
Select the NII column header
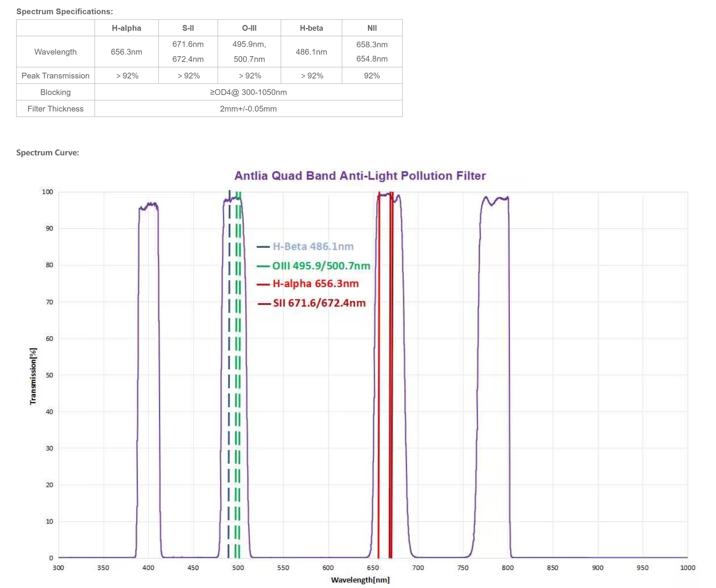pos(372,28)
